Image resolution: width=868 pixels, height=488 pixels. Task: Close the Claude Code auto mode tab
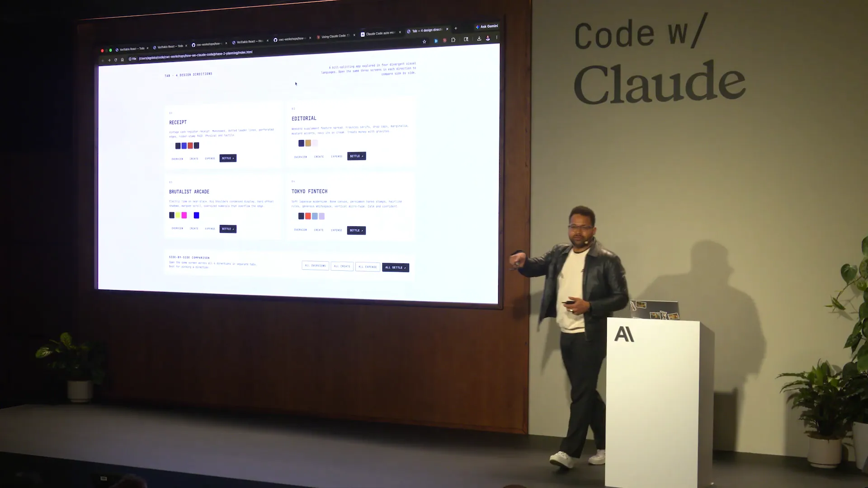[x=400, y=32]
